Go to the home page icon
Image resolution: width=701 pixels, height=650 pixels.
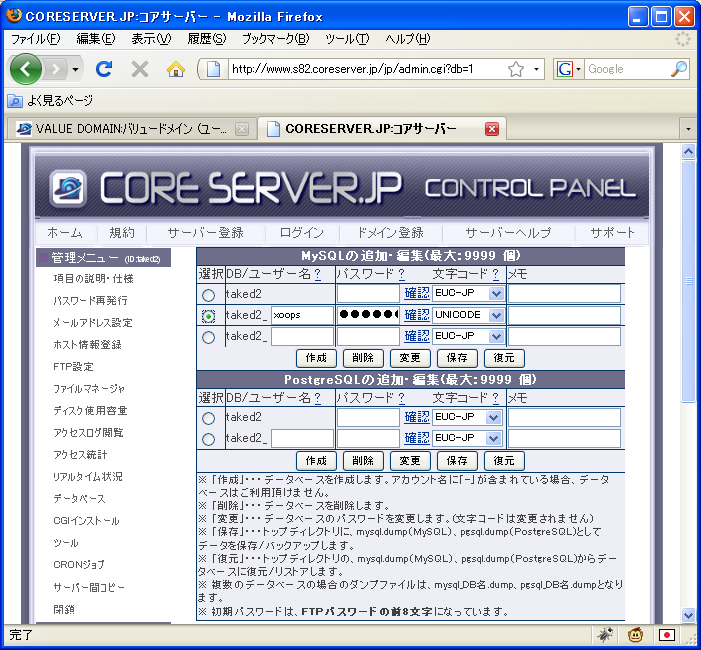tap(175, 69)
